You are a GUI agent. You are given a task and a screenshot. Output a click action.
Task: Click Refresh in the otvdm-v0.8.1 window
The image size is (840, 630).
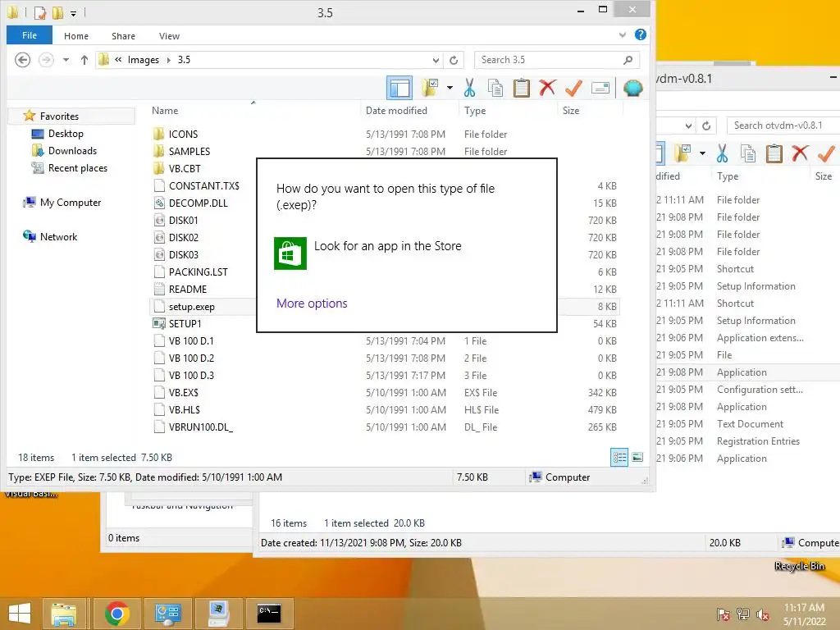[706, 126]
